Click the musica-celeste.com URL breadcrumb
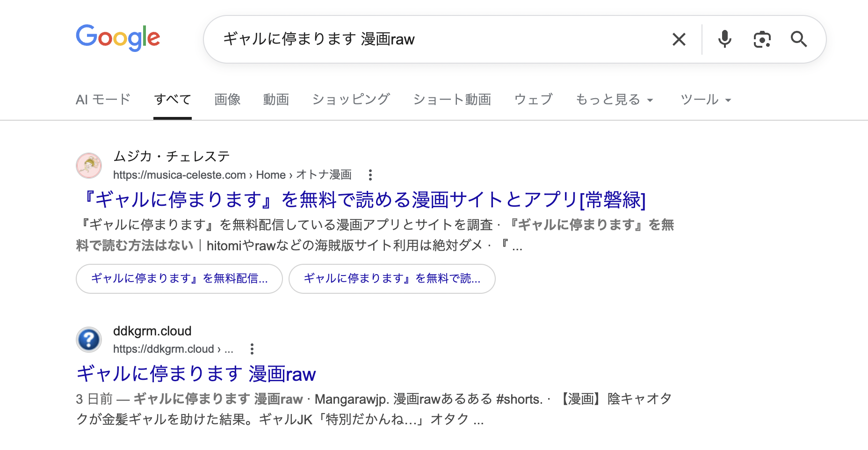Viewport: 868px width, 450px height. coord(232,175)
